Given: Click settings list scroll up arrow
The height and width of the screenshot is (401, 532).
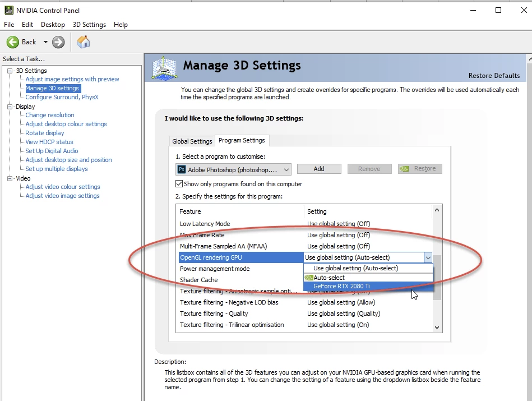Looking at the screenshot, I should coord(437,210).
